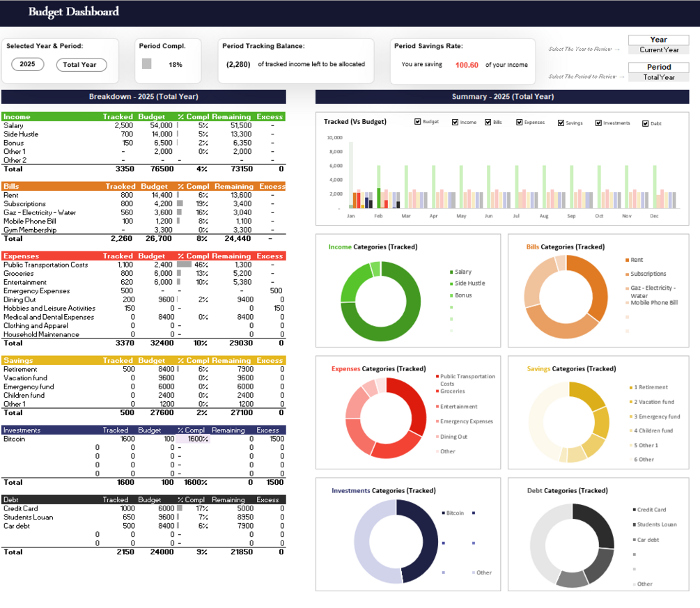Click the Period Compl. grey progress bar
700x608 pixels.
[146, 64]
